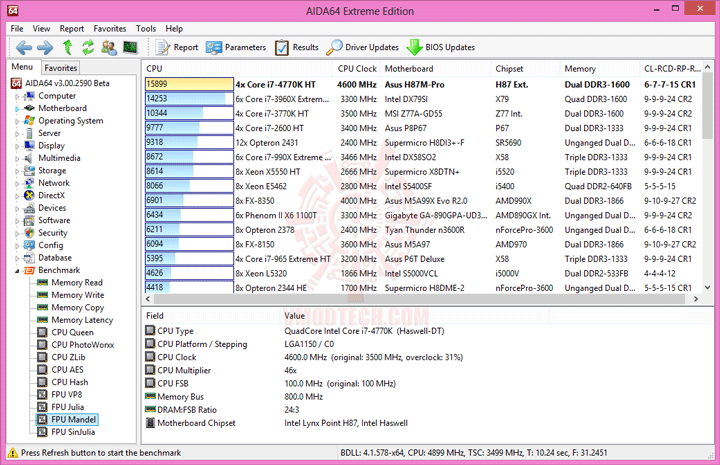Viewport: 720px width, 465px height.
Task: Select Software in the tree
Action: point(54,220)
